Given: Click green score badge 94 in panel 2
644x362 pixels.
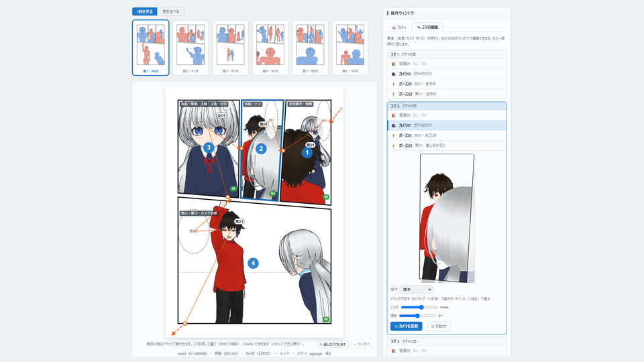Looking at the screenshot, I should [273, 194].
